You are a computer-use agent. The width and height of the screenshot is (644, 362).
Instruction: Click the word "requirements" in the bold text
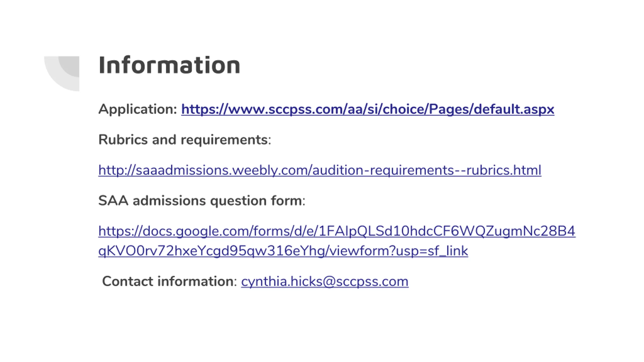(224, 140)
